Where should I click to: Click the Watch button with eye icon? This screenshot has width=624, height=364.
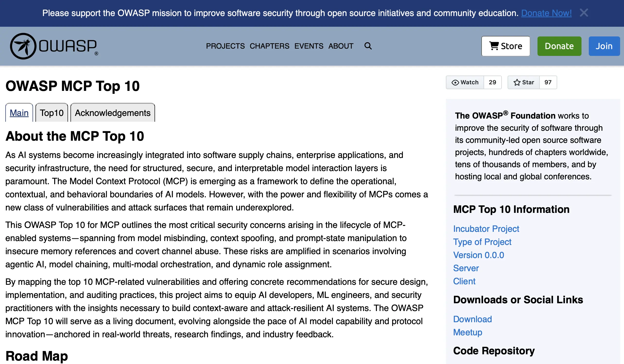[x=465, y=82]
